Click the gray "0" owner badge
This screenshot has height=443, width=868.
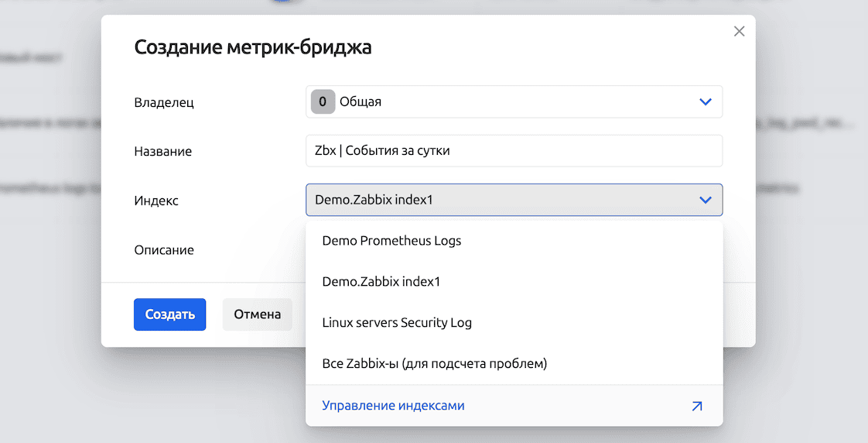(x=323, y=101)
